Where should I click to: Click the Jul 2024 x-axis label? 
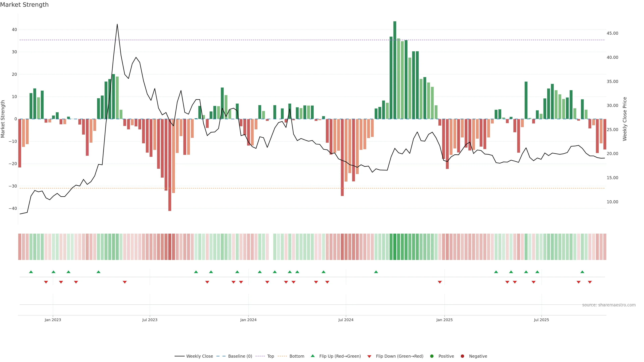coord(346,320)
